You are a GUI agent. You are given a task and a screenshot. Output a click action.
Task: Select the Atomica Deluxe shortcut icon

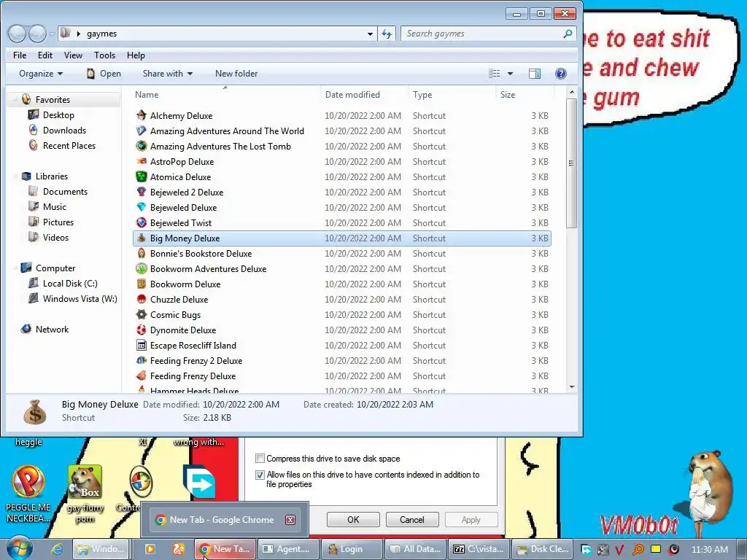pos(142,176)
